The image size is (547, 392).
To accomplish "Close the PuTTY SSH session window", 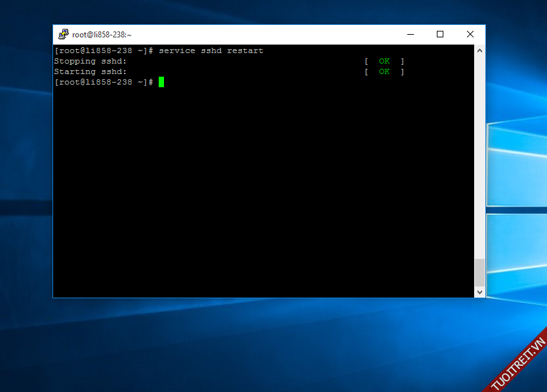I will [x=470, y=35].
